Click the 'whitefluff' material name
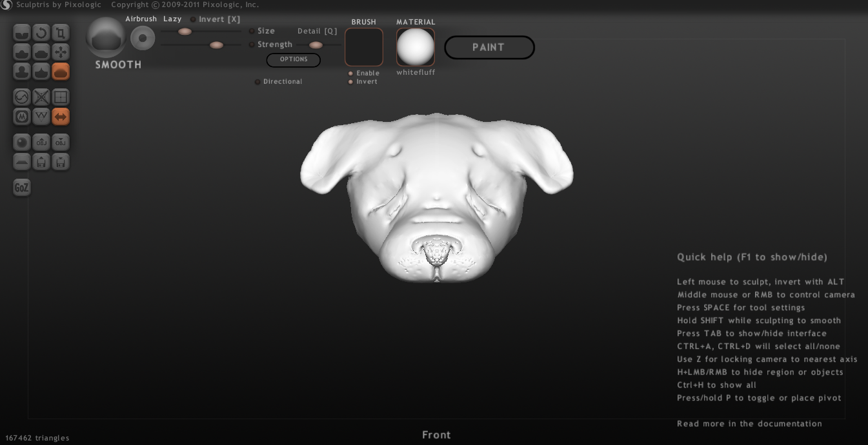The image size is (868, 445). point(416,73)
